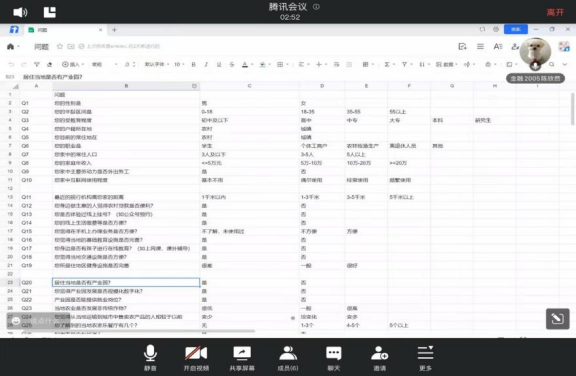576x376 pixels.
Task: Expand the More options menu
Action: click(425, 357)
